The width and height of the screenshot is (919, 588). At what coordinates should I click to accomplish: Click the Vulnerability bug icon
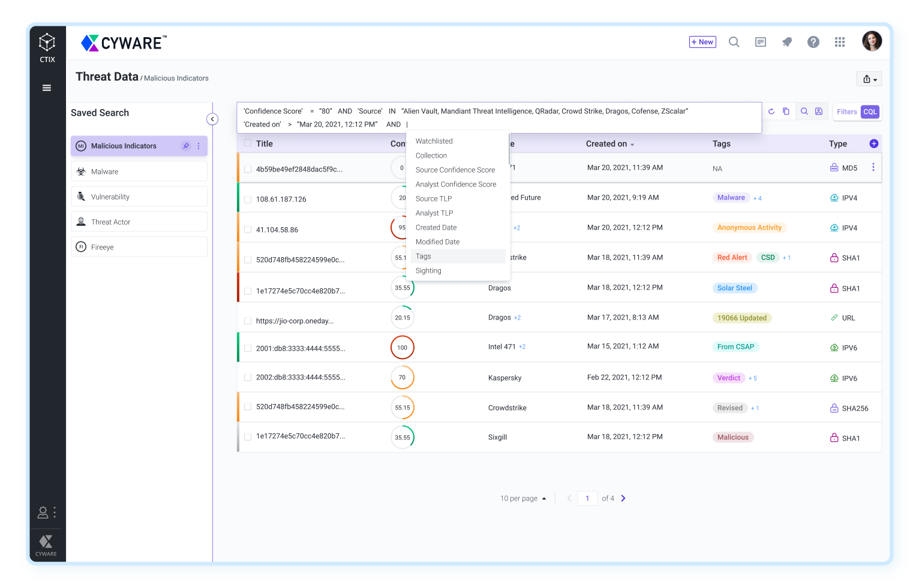pos(81,197)
